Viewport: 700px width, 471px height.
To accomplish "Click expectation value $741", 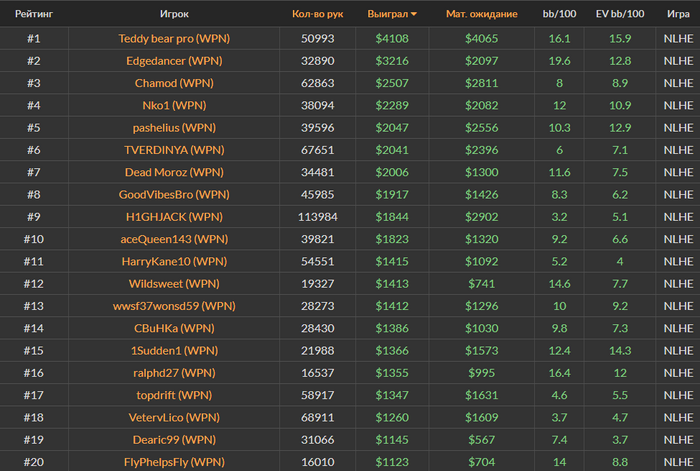I will (482, 284).
